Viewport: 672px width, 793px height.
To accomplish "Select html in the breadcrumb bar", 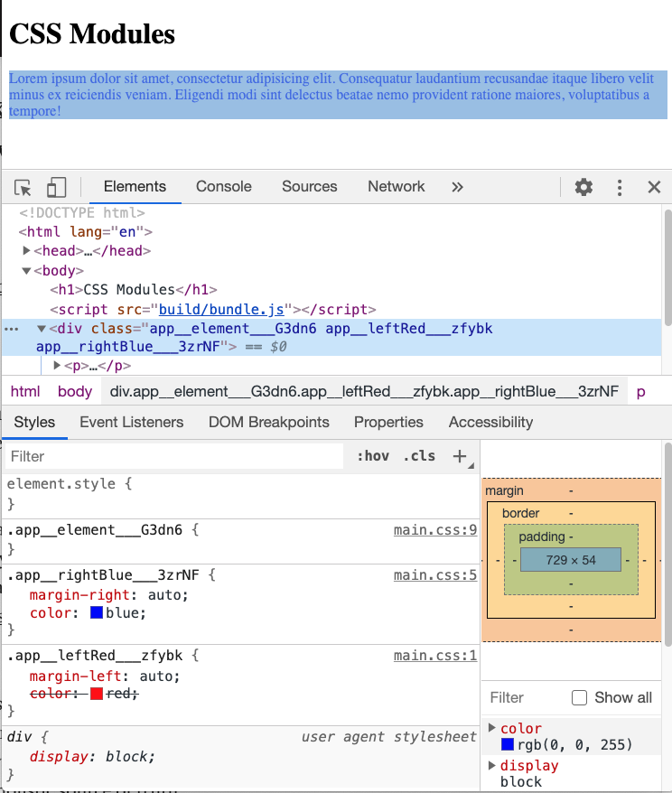I will coord(25,391).
